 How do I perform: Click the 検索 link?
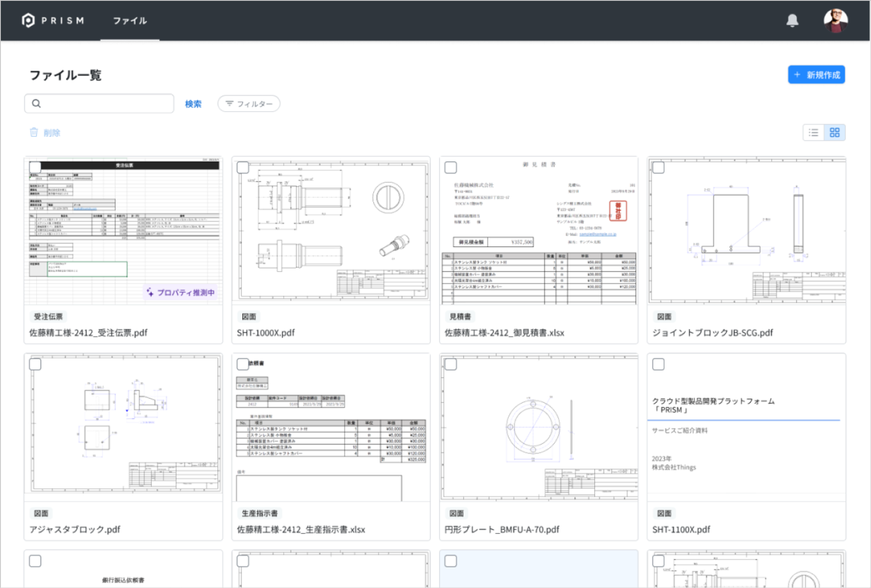click(x=193, y=104)
